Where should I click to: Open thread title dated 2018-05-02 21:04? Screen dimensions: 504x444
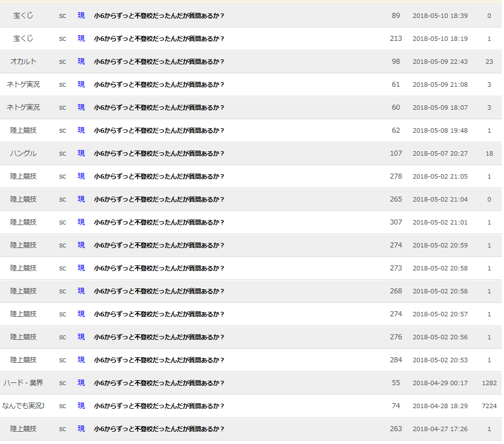pos(159,199)
